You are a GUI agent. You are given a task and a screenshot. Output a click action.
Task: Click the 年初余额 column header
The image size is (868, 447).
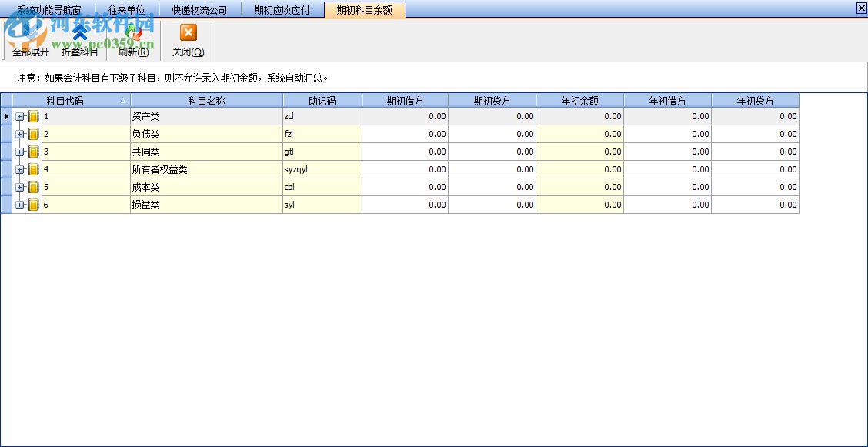(579, 101)
